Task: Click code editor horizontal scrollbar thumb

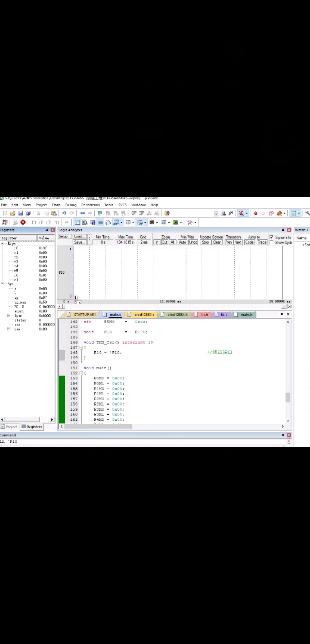Action: coord(98,426)
